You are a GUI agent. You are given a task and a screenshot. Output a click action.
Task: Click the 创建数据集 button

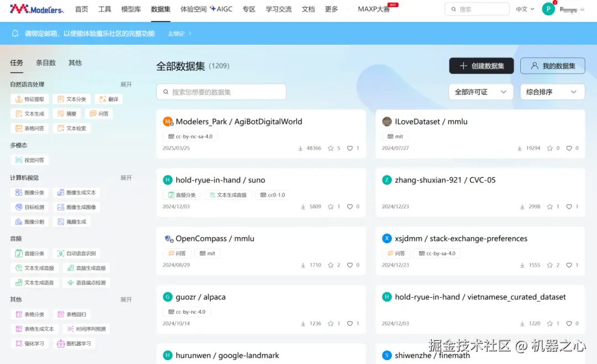tap(481, 66)
